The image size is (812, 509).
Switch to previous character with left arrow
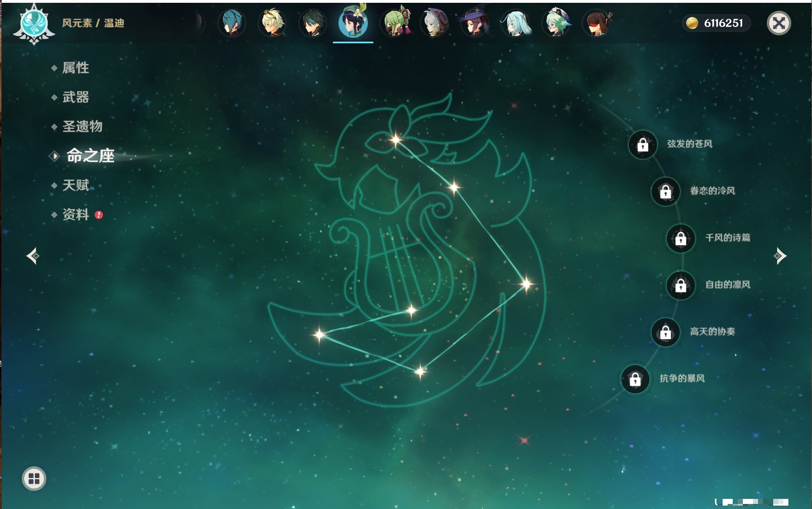tap(33, 256)
